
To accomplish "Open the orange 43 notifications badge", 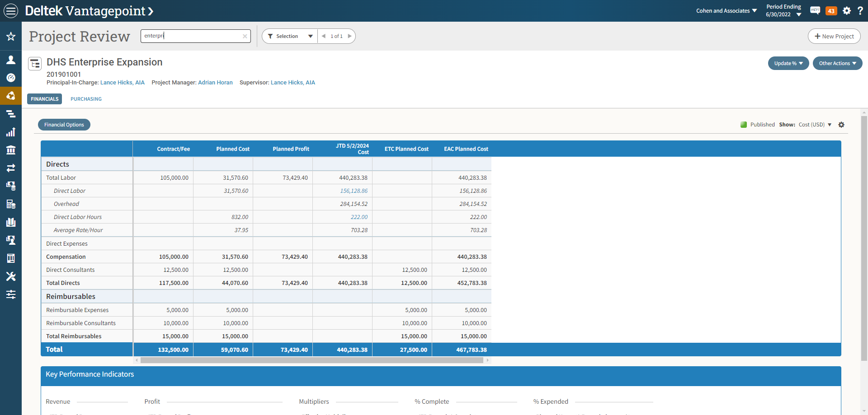I will tap(831, 11).
